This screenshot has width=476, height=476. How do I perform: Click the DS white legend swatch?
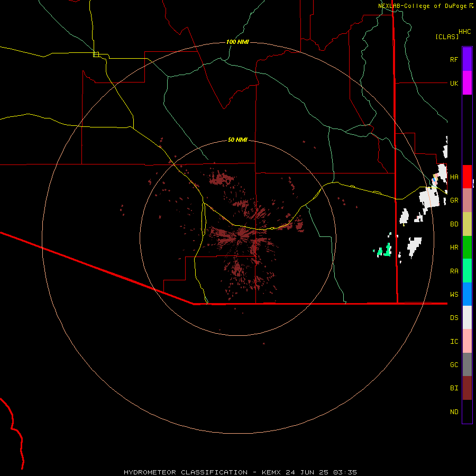467,317
